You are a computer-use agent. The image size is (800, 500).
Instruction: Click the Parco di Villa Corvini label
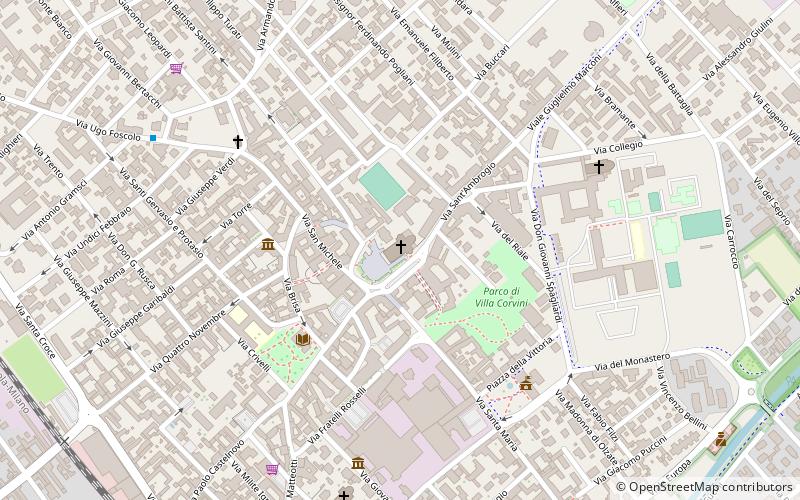pos(501,297)
